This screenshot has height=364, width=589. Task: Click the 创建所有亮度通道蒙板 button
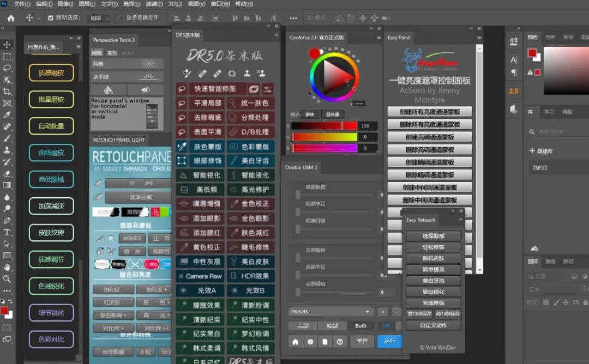(429, 112)
